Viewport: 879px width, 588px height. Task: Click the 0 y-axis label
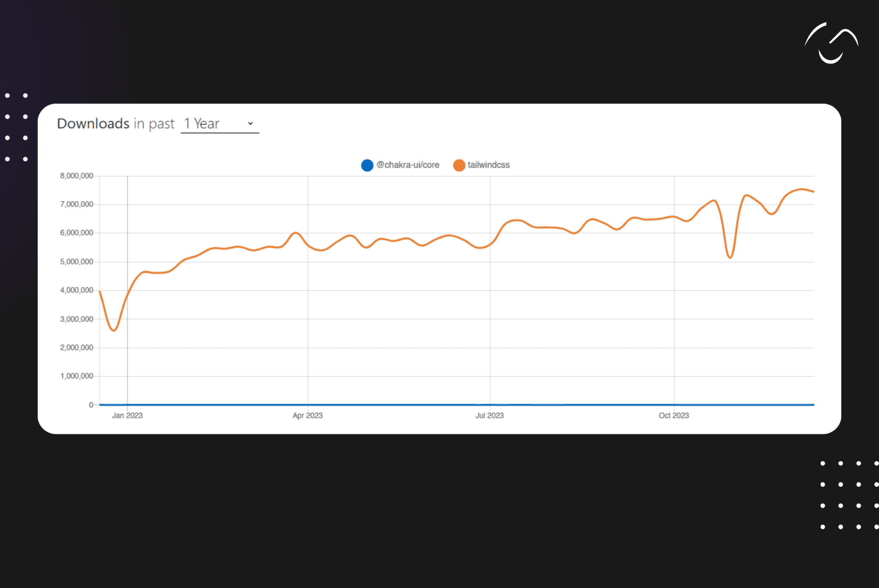tap(91, 405)
